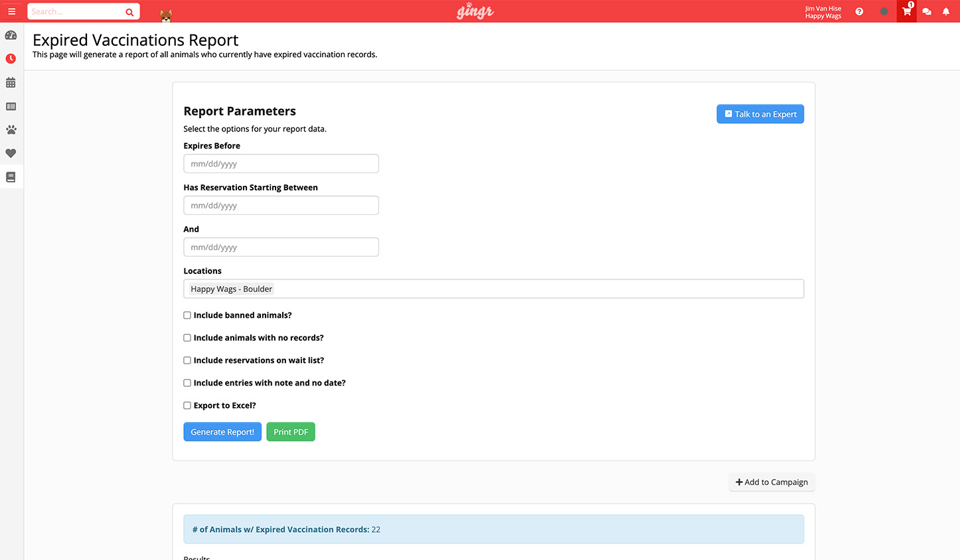Toggle Export to Excel checkbox
Image resolution: width=960 pixels, height=560 pixels.
187,405
